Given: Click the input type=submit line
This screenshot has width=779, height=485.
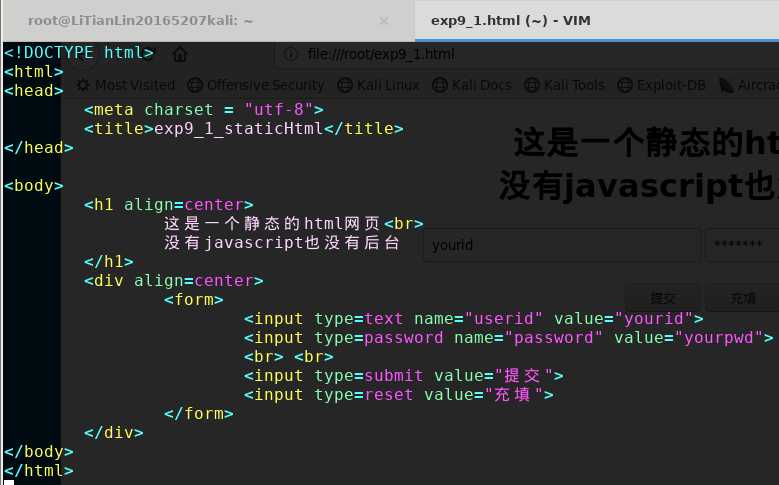Looking at the screenshot, I should pyautogui.click(x=403, y=376).
